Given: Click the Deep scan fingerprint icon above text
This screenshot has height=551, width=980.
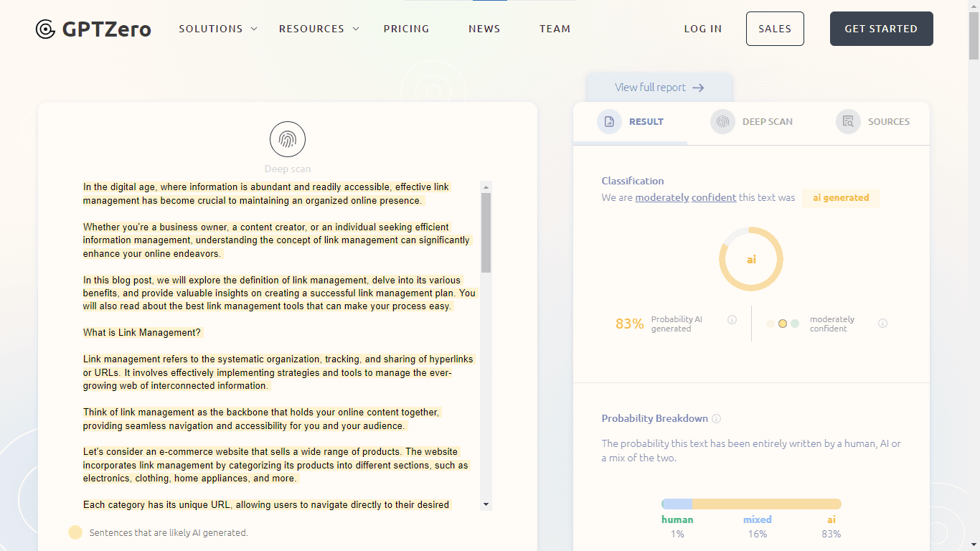Looking at the screenshot, I should (x=287, y=139).
